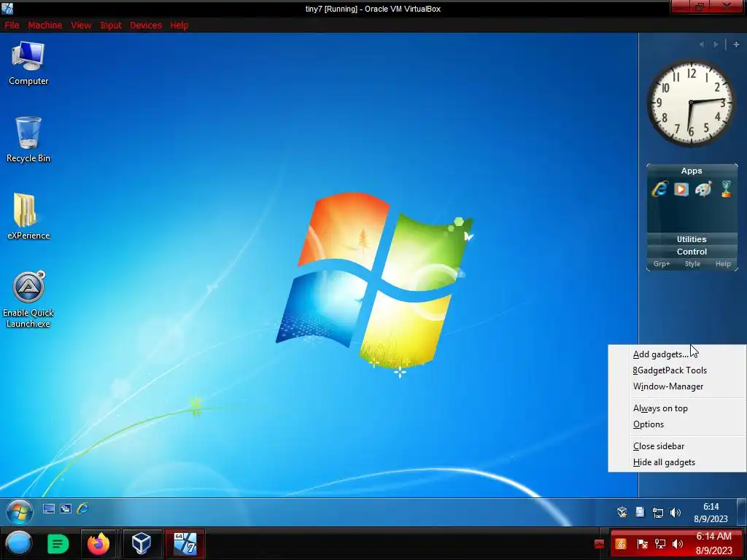The width and height of the screenshot is (747, 560).
Task: Click Switch between windows quick launch icon
Action: point(66,508)
